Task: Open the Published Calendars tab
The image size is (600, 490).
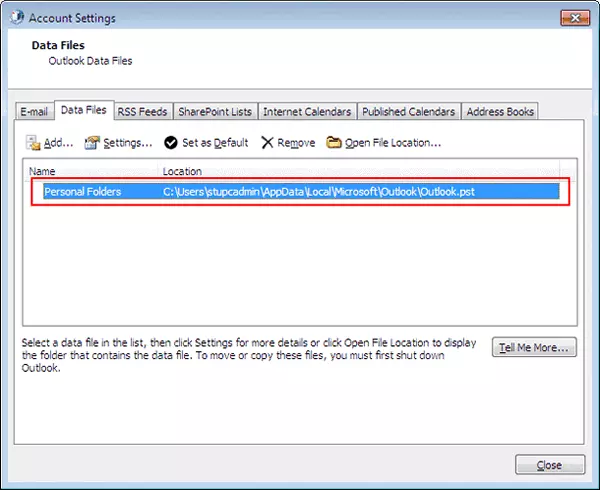Action: point(409,111)
